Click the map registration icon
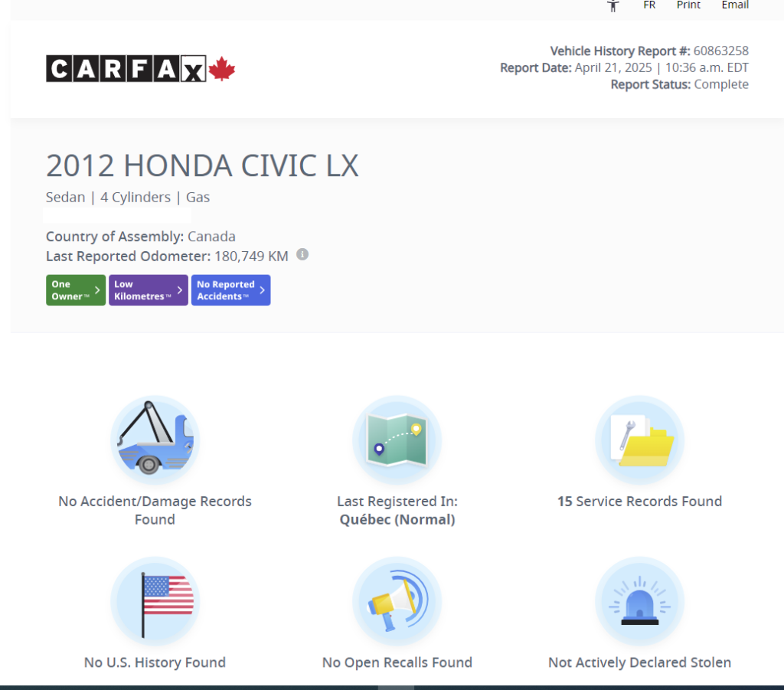 click(x=397, y=440)
